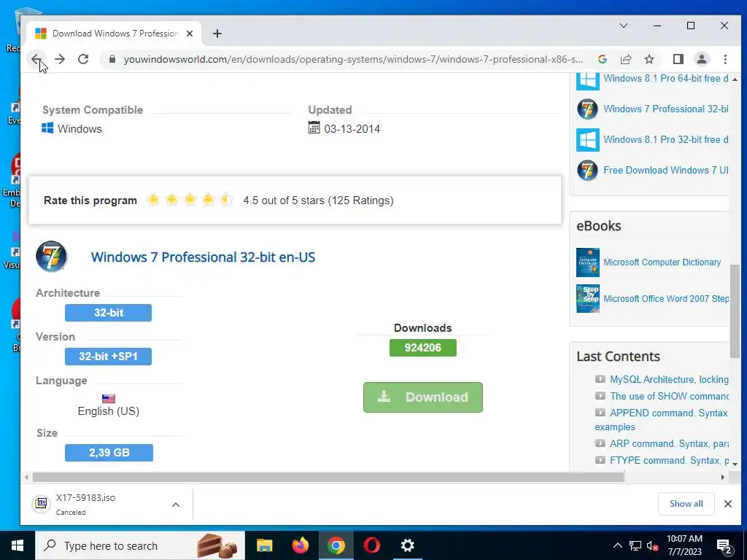Open the FTYPE command. Syntax link
This screenshot has width=747, height=560.
(669, 461)
